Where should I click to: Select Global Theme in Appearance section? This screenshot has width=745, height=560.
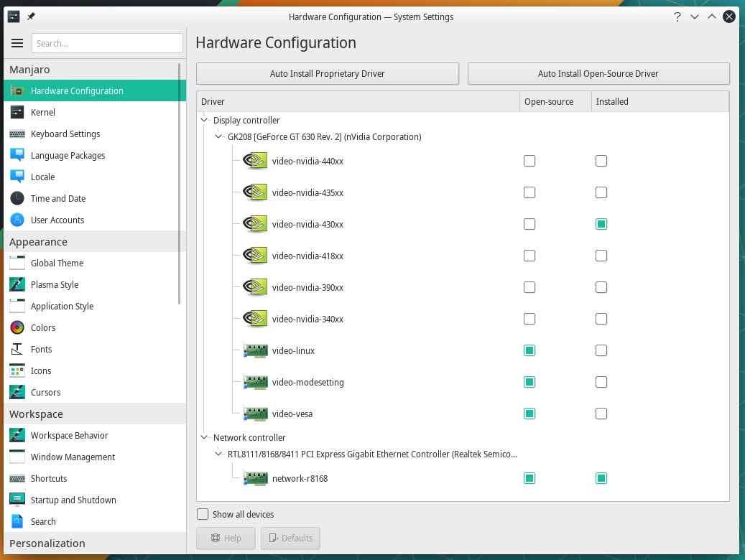pyautogui.click(x=95, y=263)
